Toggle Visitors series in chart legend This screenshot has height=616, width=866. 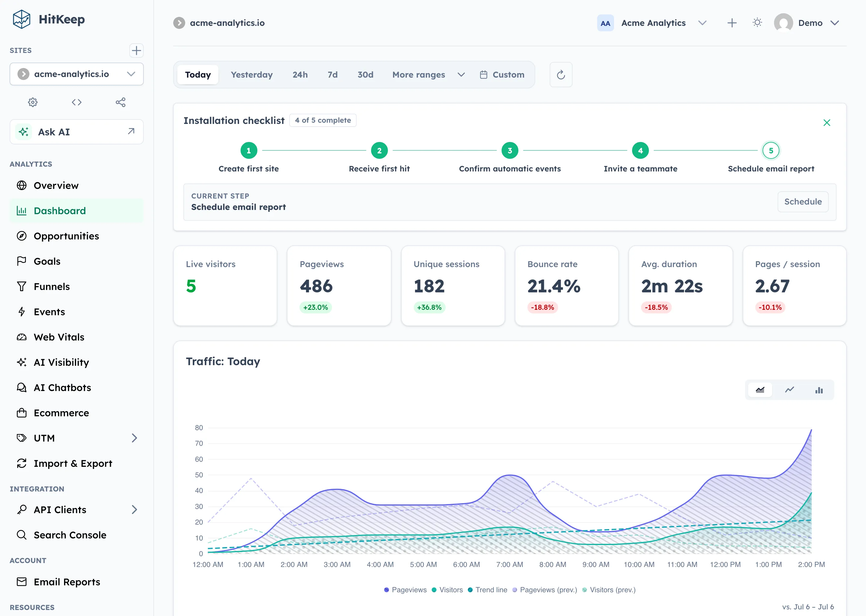(447, 590)
